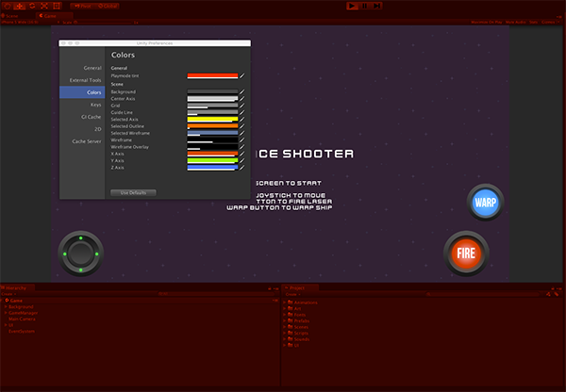This screenshot has height=392, width=566.
Task: Select Main Camera in the Hierarchy
Action: (x=22, y=318)
